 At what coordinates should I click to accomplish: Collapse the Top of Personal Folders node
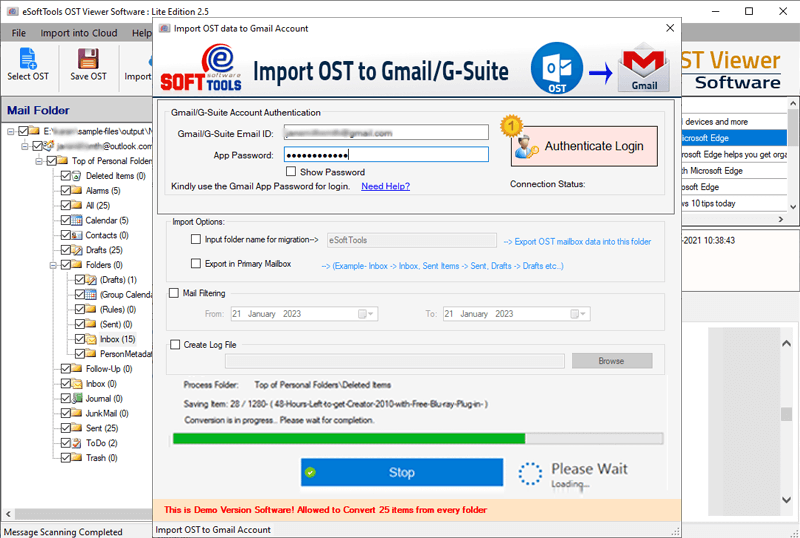pos(38,161)
